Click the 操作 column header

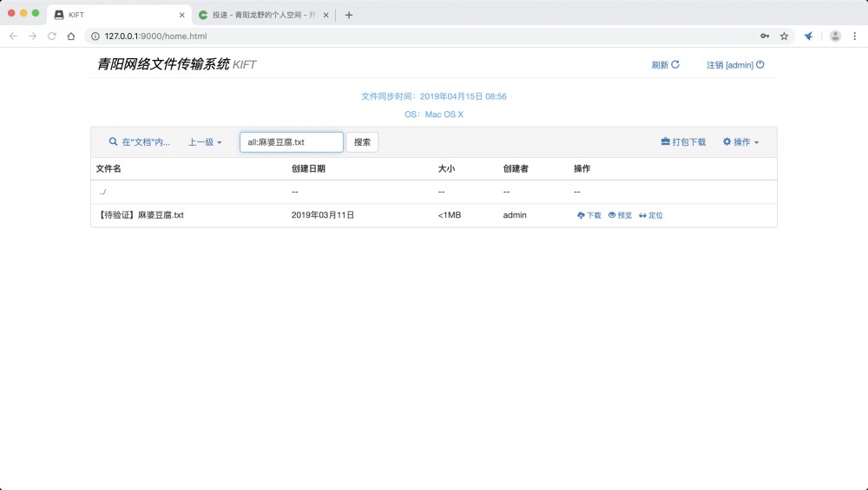pos(582,168)
